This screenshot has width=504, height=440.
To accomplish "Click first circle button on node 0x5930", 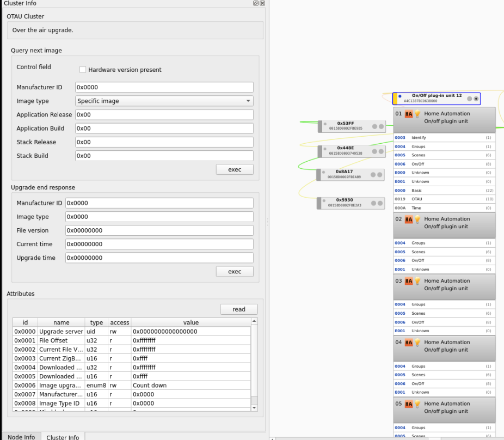I will click(x=373, y=203).
